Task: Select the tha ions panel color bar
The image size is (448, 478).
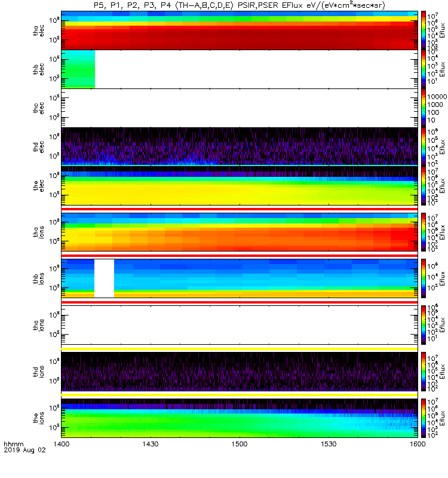Action: coord(424,232)
